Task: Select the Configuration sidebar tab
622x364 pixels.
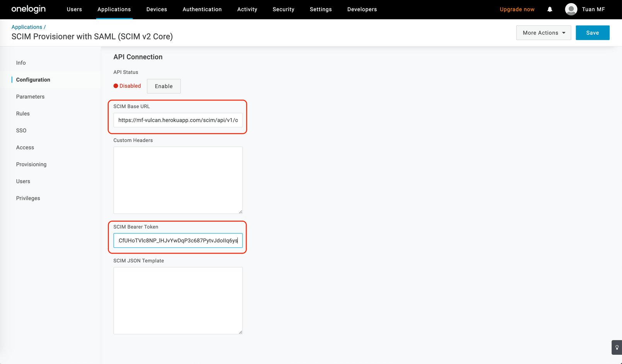Action: tap(33, 80)
